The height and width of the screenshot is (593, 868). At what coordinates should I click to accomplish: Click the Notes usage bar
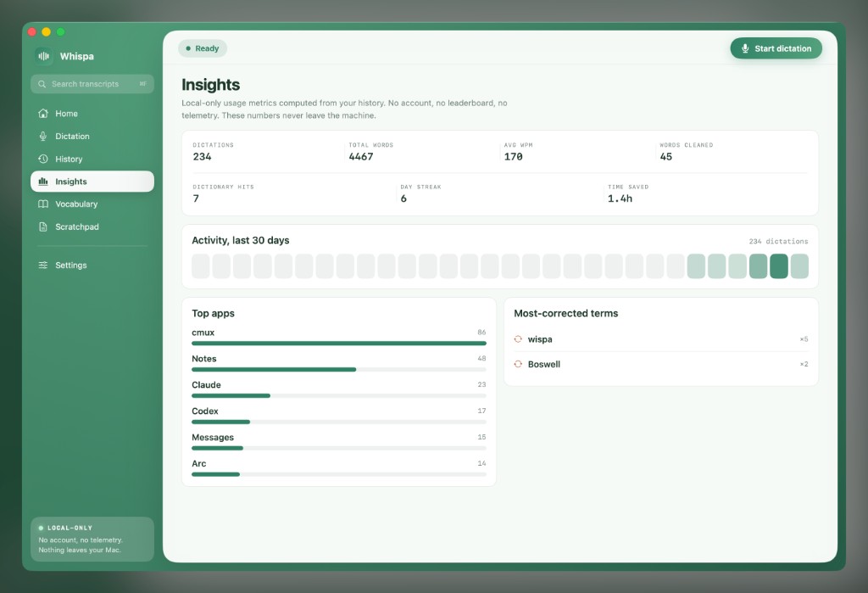tap(339, 370)
